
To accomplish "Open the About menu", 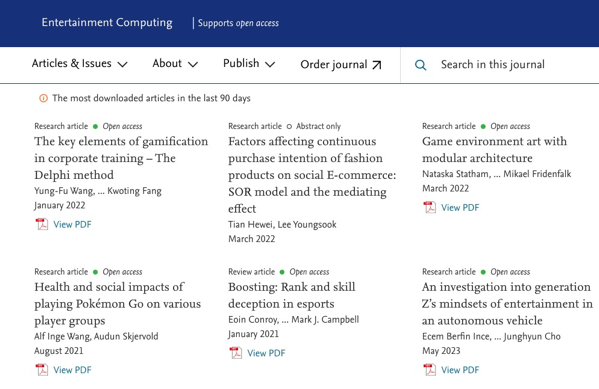I will 175,63.
